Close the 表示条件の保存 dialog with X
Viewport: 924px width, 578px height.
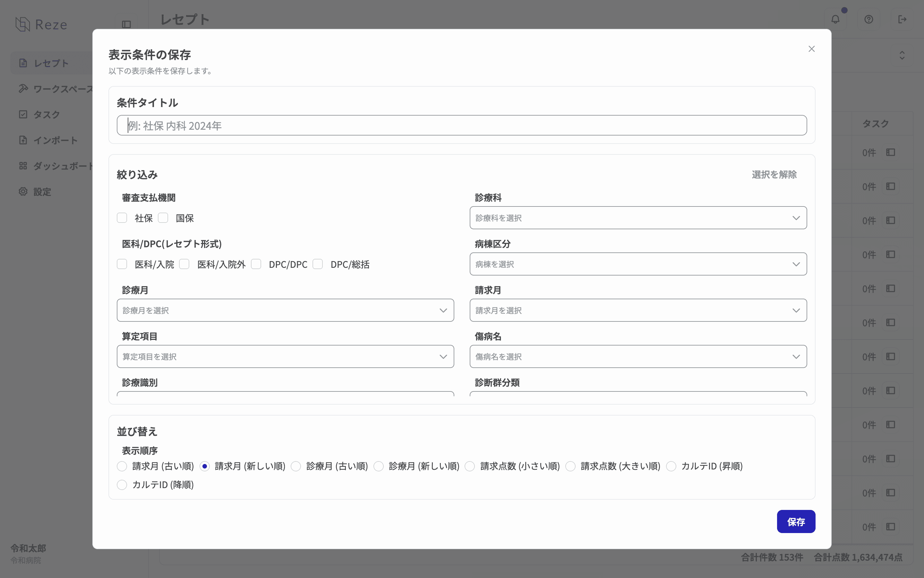[811, 49]
